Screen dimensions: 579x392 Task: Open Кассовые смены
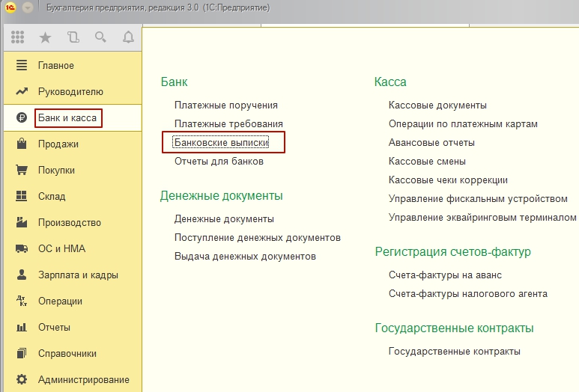(427, 162)
